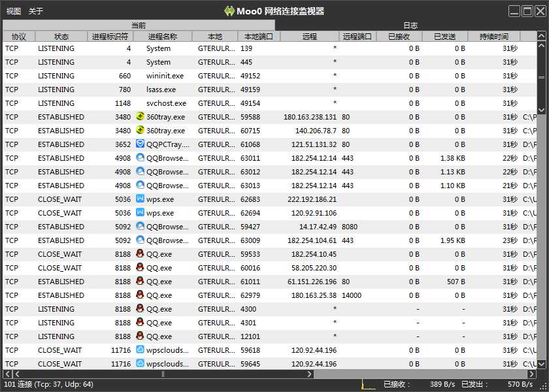Open the 关于 menu

point(36,11)
